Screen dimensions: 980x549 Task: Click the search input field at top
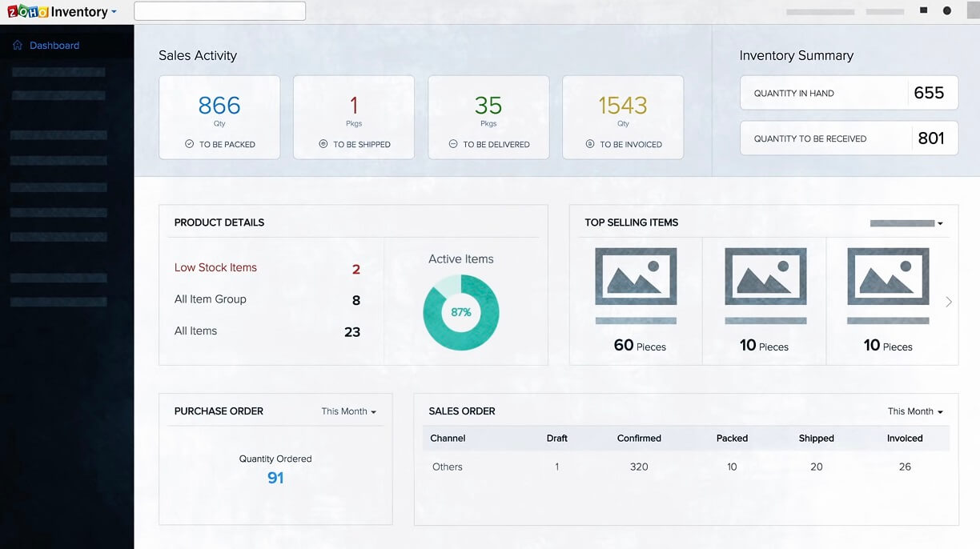click(219, 10)
